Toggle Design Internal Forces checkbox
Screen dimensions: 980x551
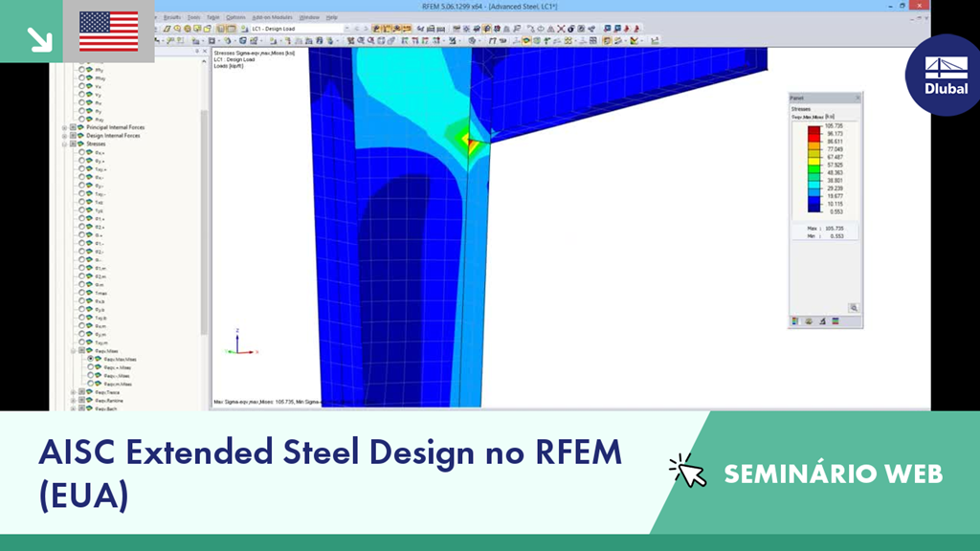[73, 136]
